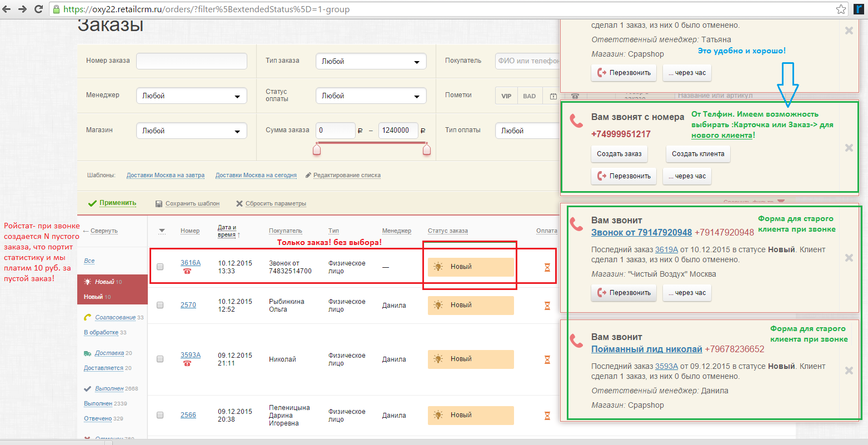Image resolution: width=868 pixels, height=445 pixels.
Task: Click Редактирование списка link
Action: pos(347,175)
